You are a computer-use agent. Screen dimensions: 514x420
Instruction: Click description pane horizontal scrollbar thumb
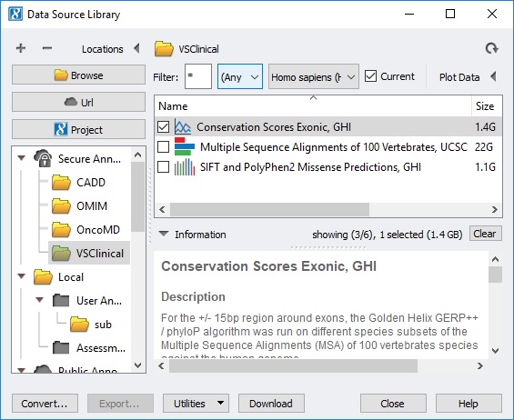tap(293, 365)
